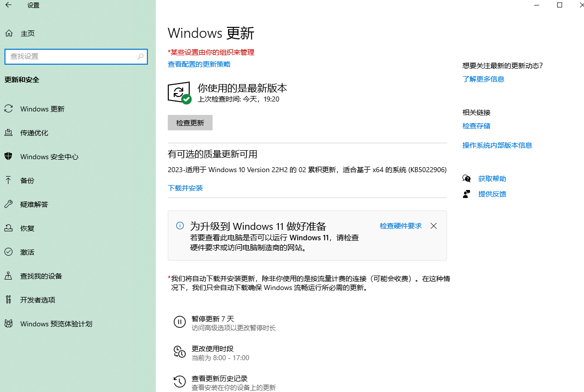
Task: Click the shield icon for Windows 安全中心
Action: point(8,156)
